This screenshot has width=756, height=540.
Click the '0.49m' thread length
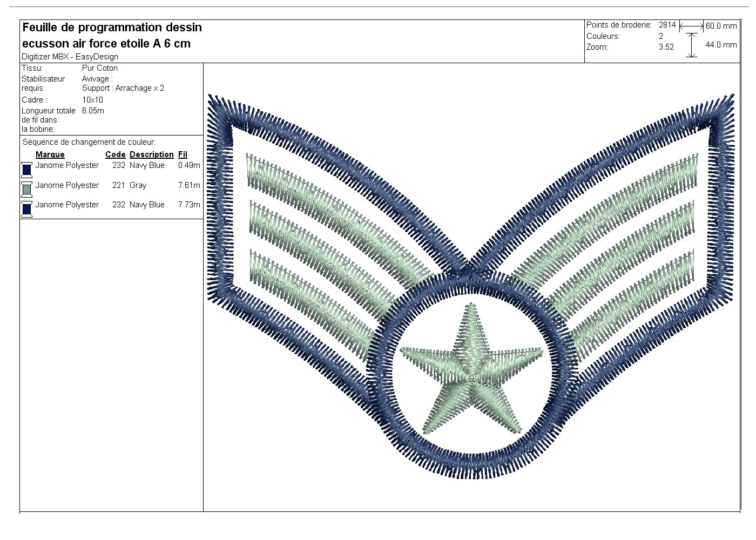tap(189, 165)
